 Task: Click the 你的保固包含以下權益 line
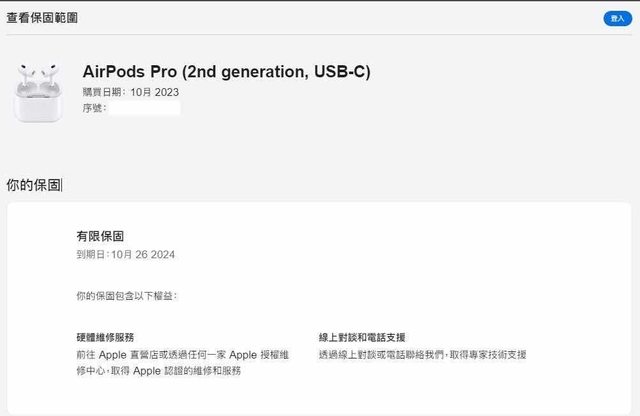pyautogui.click(x=126, y=296)
